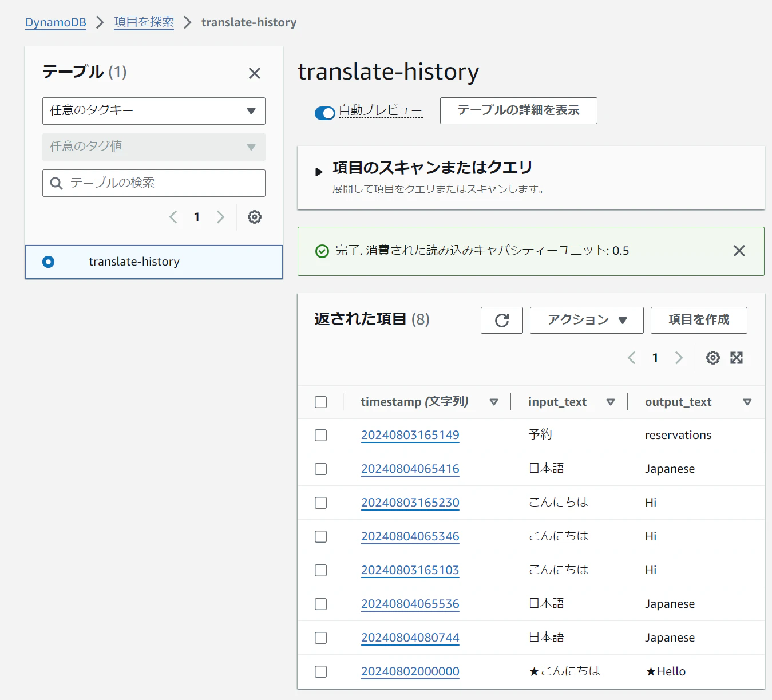Click the search magnifier icon in table search
772x700 pixels.
click(56, 183)
